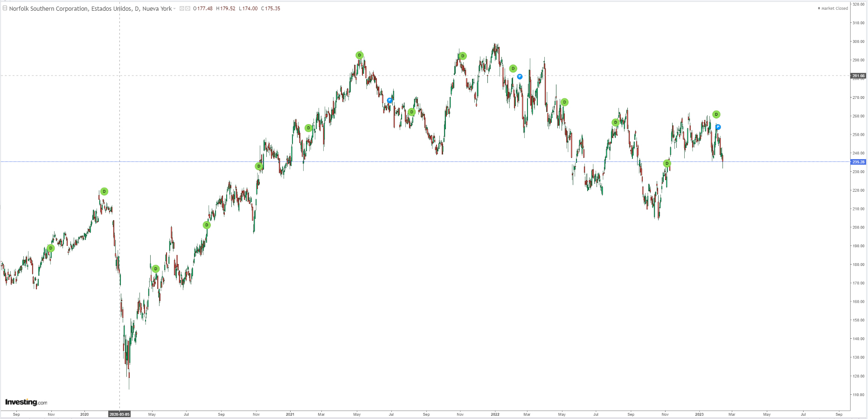Click the blue 235.28 current price label
Screen dimensions: 868x419
pos(858,162)
